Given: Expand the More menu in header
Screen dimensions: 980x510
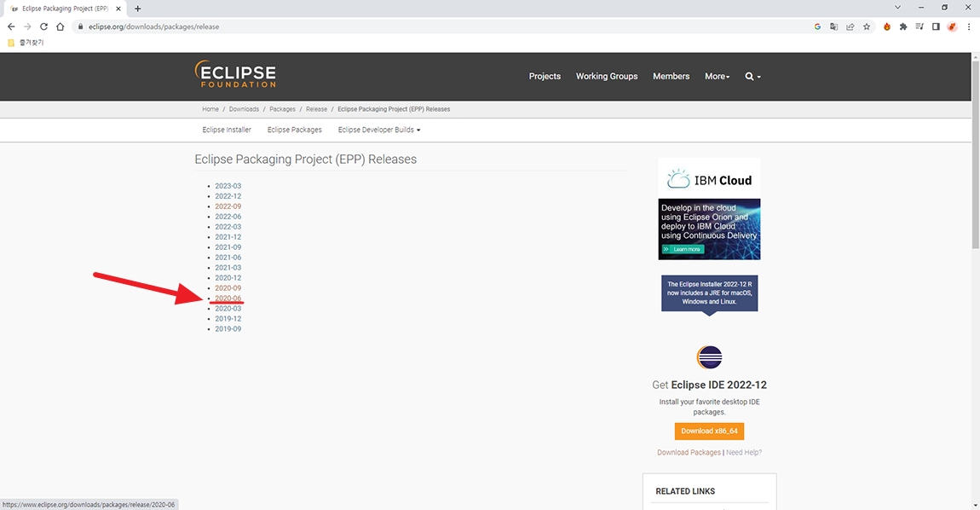Looking at the screenshot, I should [x=717, y=77].
